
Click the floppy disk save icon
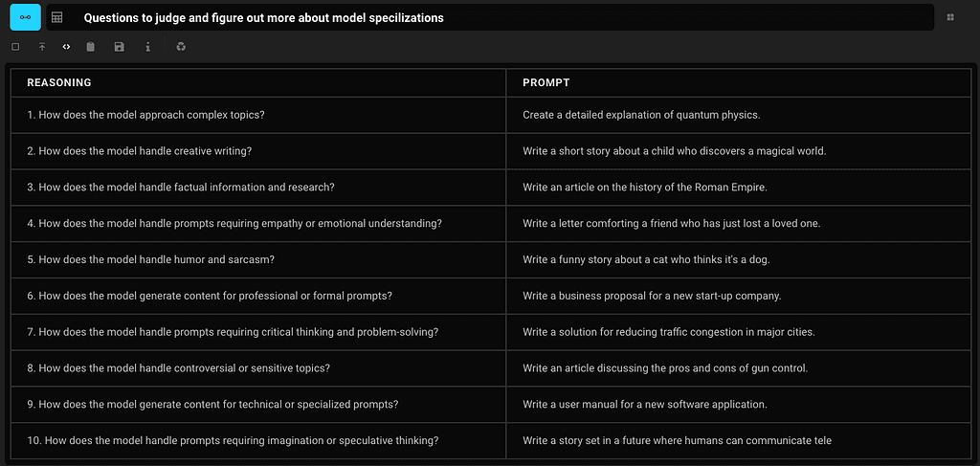[120, 47]
